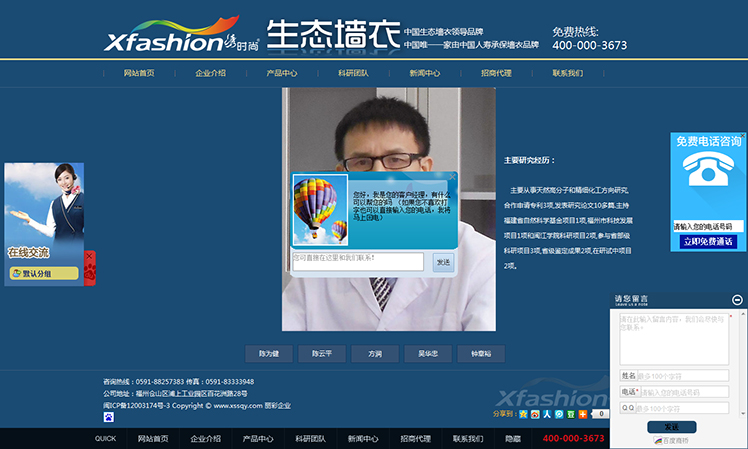Focus the chat popup message input field

coord(358,261)
